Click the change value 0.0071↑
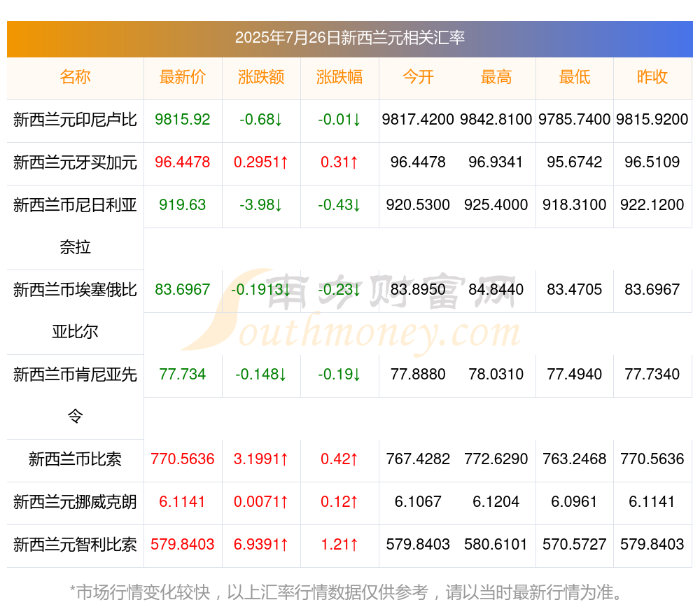Image resolution: width=700 pixels, height=614 pixels. [x=261, y=501]
